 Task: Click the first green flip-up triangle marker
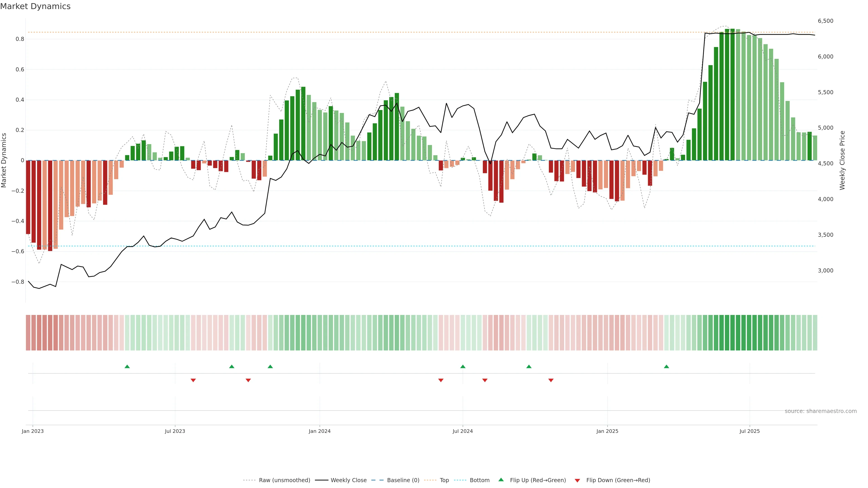click(127, 366)
